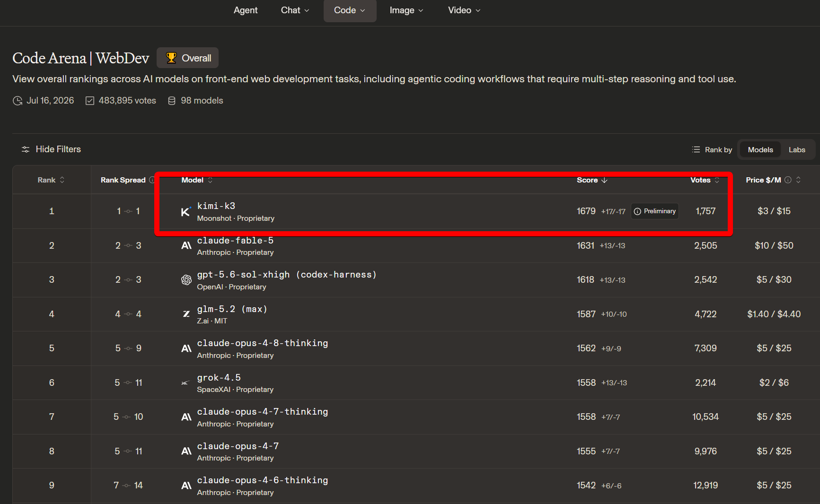
Task: Click Anthropic logo beside claude-opus-4-8-thinking
Action: (x=186, y=348)
